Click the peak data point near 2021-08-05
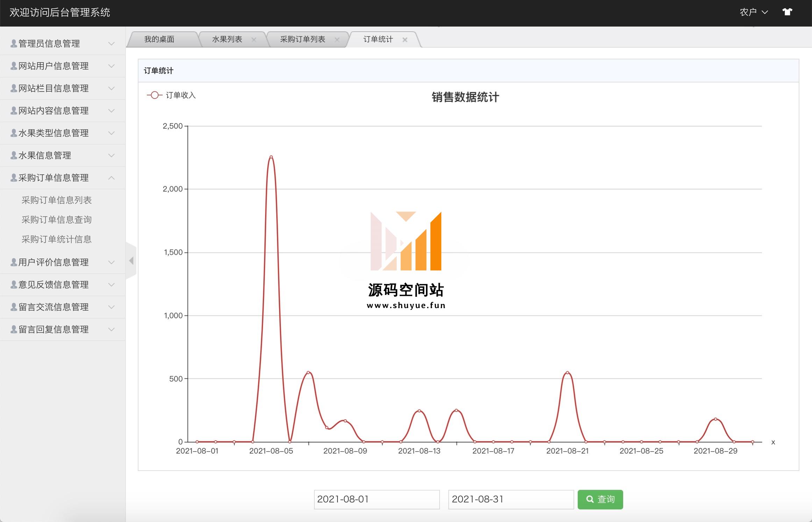The image size is (812, 522). [271, 157]
